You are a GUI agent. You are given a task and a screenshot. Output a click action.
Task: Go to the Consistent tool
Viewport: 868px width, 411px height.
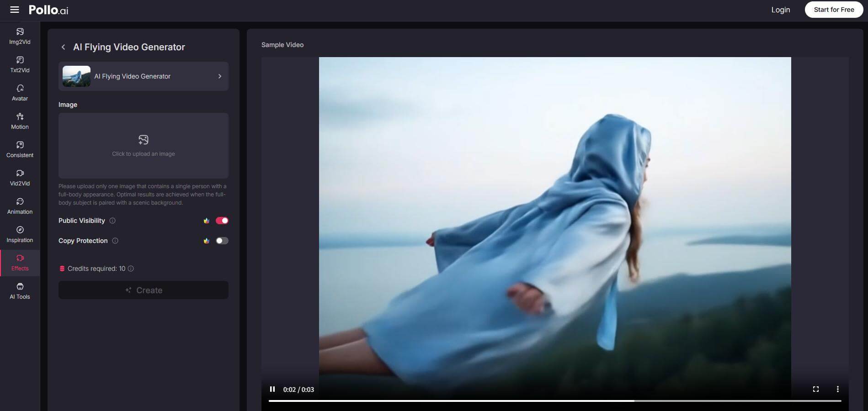coord(20,149)
